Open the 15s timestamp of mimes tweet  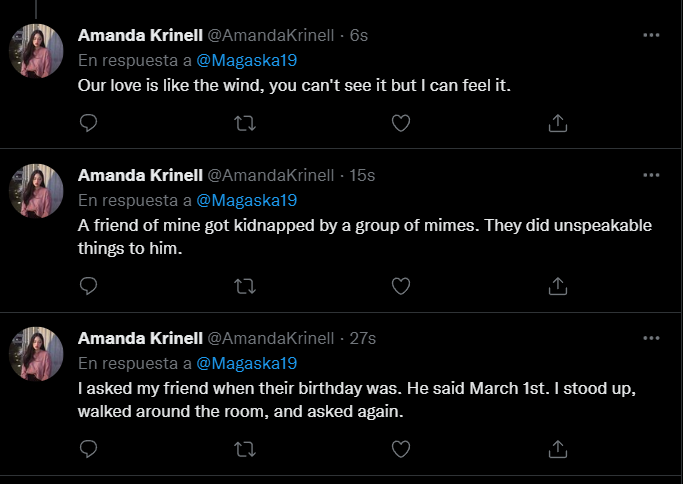pos(362,175)
